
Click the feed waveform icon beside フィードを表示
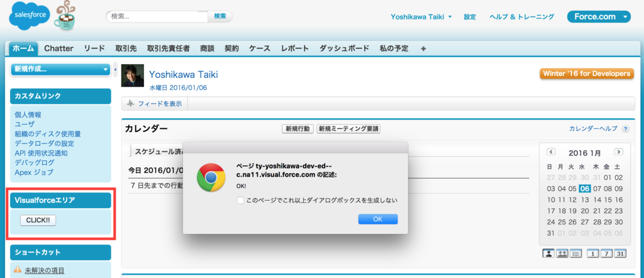[131, 104]
